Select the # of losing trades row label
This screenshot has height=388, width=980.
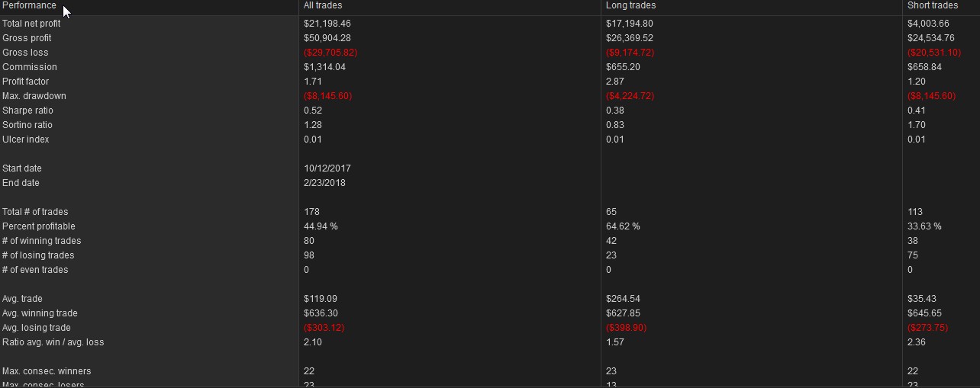pyautogui.click(x=38, y=255)
